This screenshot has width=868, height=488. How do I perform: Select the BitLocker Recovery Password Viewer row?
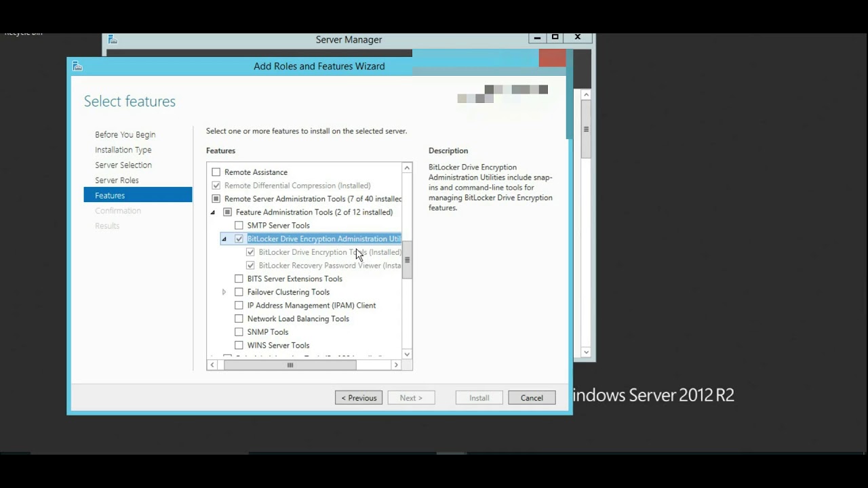330,266
